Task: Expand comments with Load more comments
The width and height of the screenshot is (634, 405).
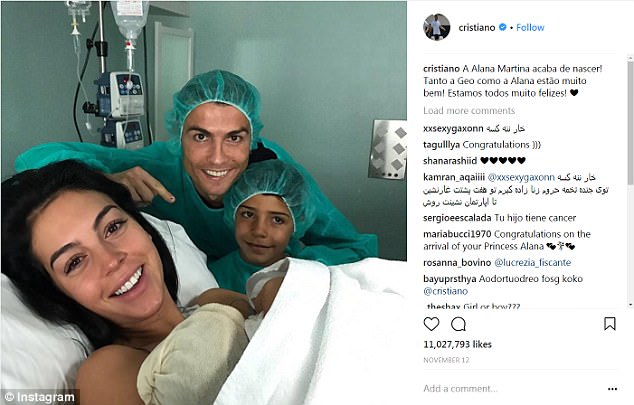Action: (469, 110)
